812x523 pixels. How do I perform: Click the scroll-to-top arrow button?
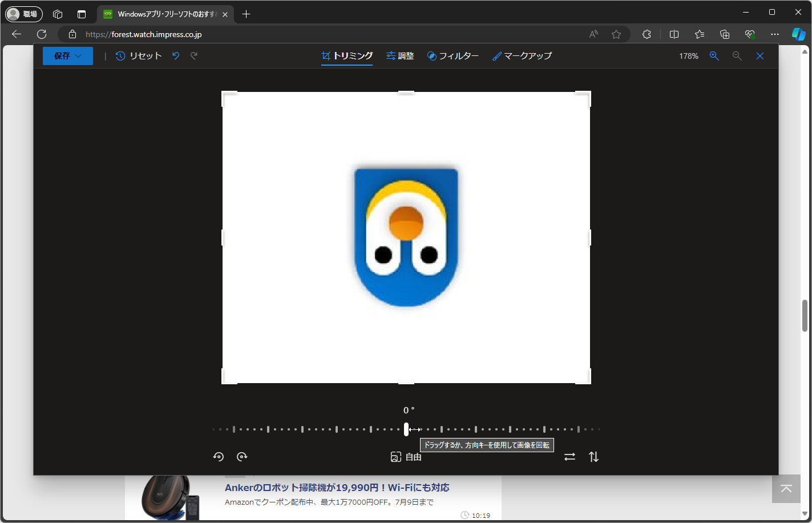786,489
